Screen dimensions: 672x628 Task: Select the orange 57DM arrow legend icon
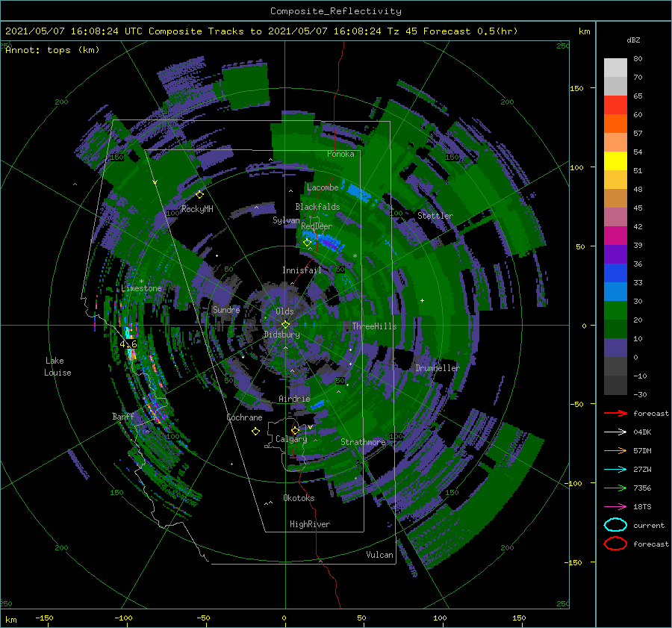[615, 450]
